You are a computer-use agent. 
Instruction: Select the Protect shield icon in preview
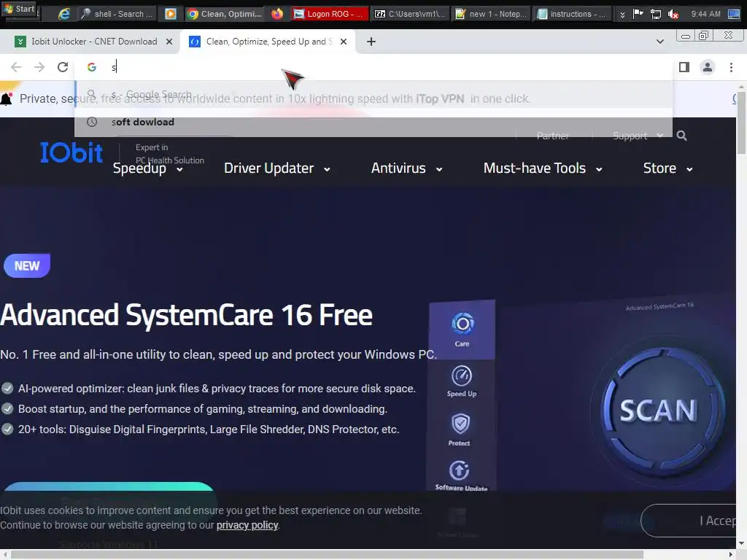coord(460,429)
